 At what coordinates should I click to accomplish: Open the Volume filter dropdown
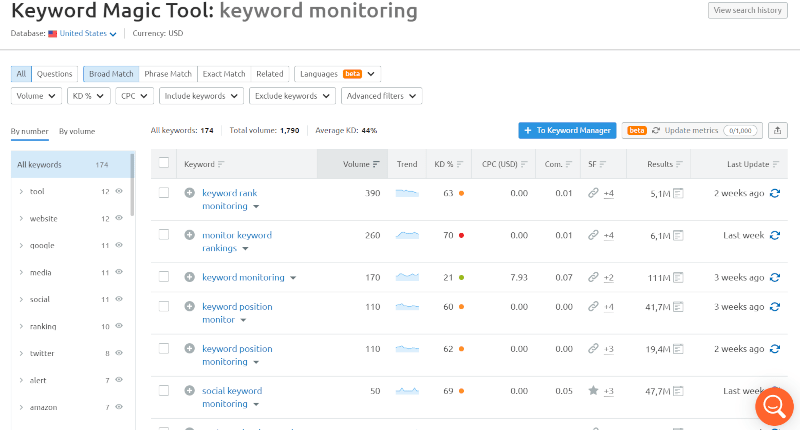[35, 96]
